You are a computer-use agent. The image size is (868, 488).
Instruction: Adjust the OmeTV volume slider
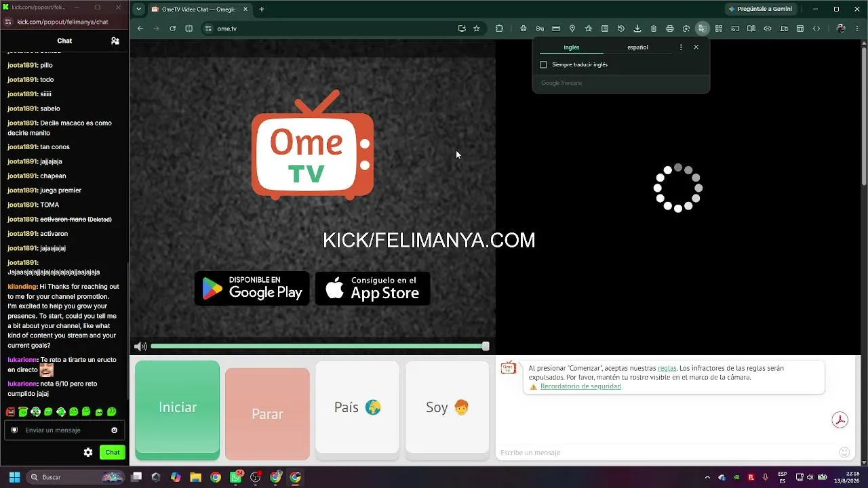coord(319,346)
